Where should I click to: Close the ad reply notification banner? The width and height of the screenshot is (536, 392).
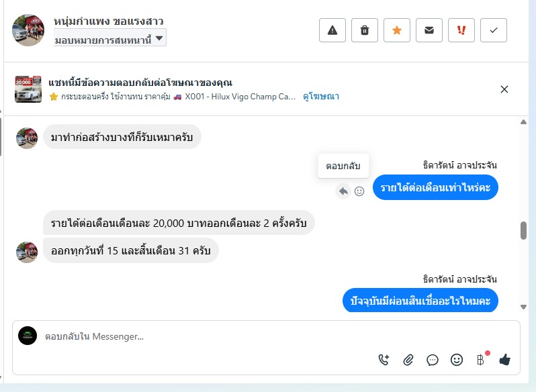504,89
